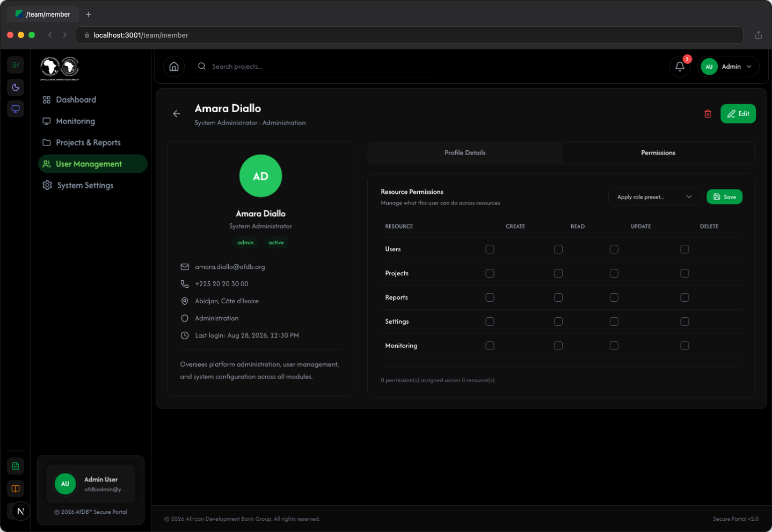This screenshot has width=772, height=532.
Task: Click the envelope icon beside the email address
Action: (x=185, y=267)
